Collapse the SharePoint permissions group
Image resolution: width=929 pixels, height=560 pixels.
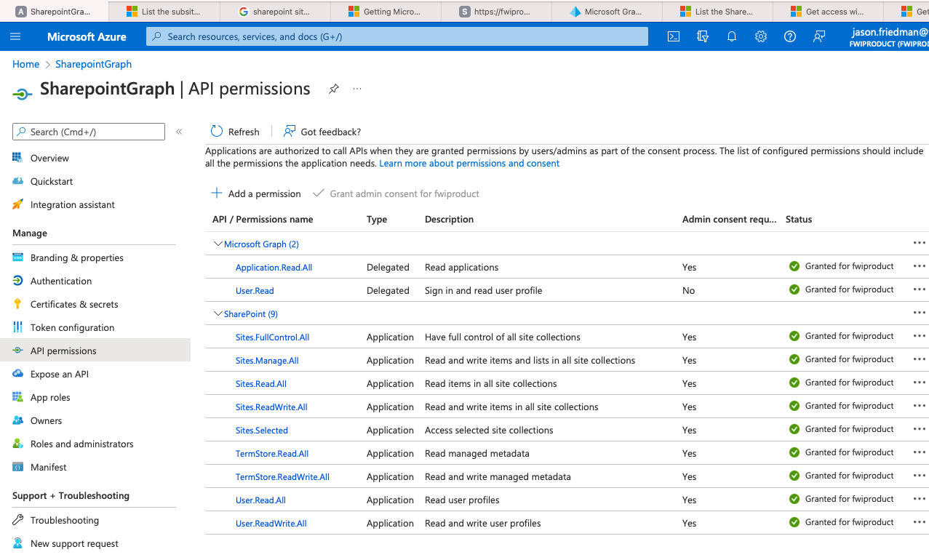point(218,313)
